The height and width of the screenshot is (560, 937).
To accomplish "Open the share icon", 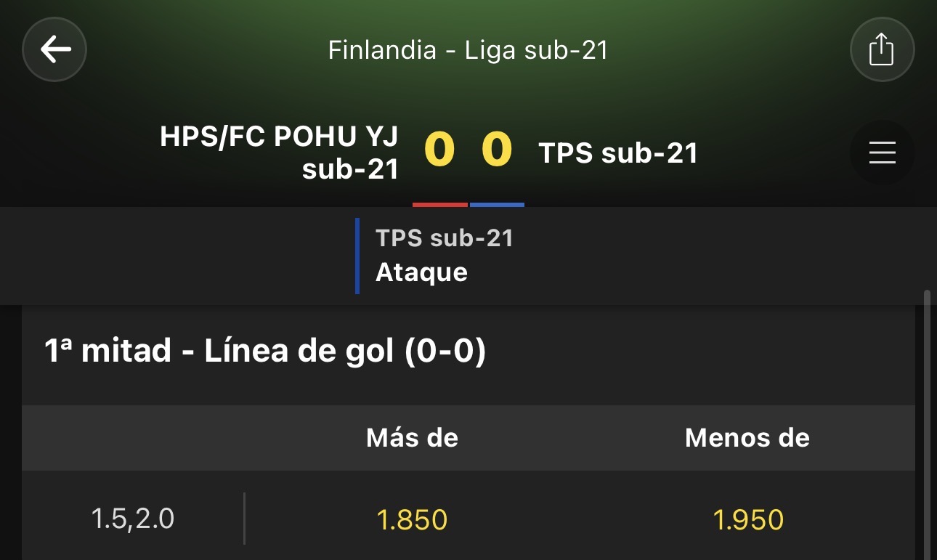I will pos(882,49).
